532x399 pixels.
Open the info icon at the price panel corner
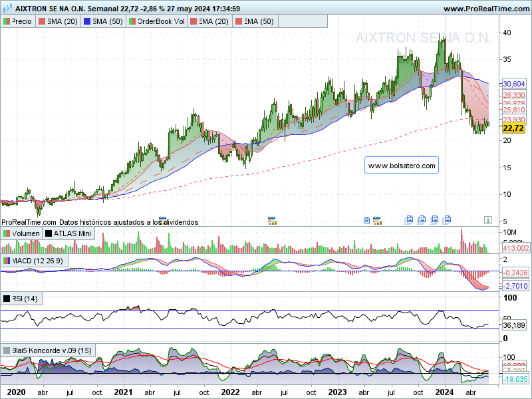(487, 220)
